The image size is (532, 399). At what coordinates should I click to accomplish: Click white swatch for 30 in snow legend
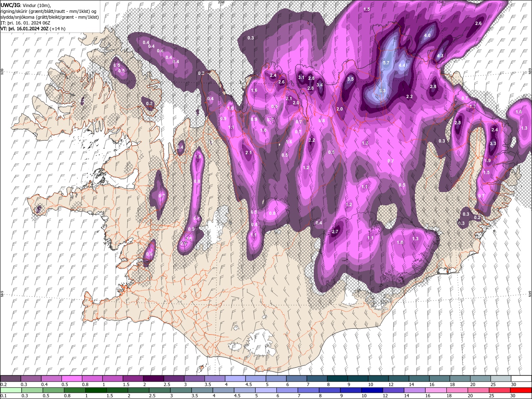tap(521, 379)
